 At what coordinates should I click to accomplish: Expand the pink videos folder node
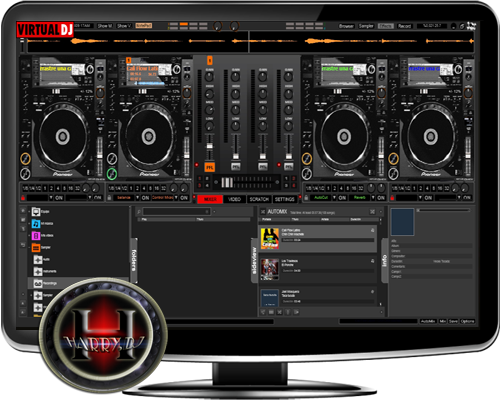tap(29, 236)
